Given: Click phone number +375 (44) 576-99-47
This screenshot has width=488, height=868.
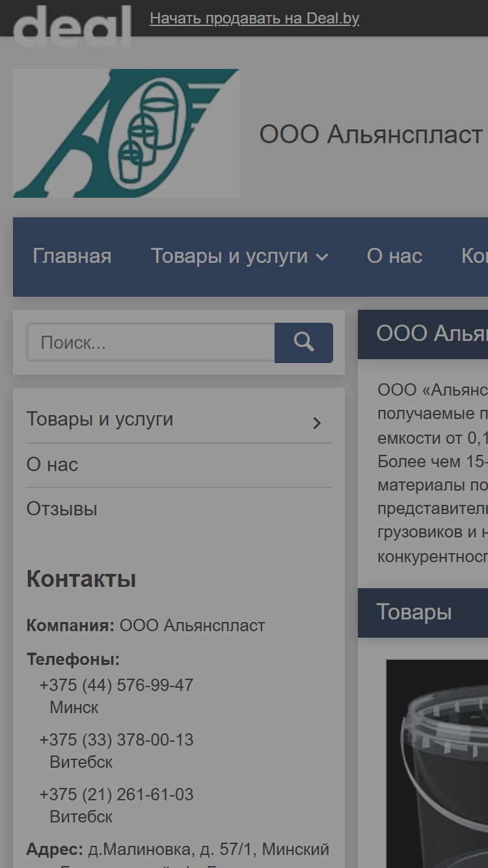Looking at the screenshot, I should pyautogui.click(x=116, y=685).
